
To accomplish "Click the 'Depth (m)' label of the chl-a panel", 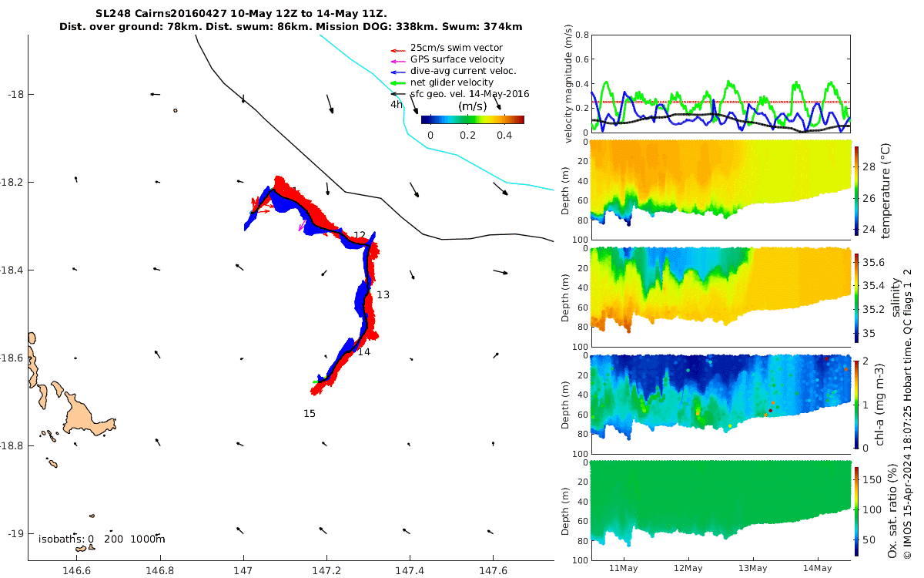I will [567, 405].
